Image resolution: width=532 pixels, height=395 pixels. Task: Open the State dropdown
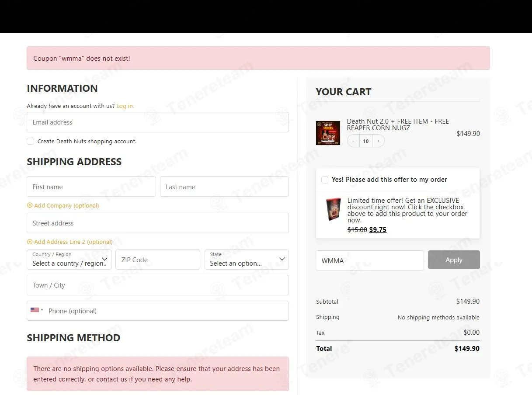pyautogui.click(x=247, y=260)
